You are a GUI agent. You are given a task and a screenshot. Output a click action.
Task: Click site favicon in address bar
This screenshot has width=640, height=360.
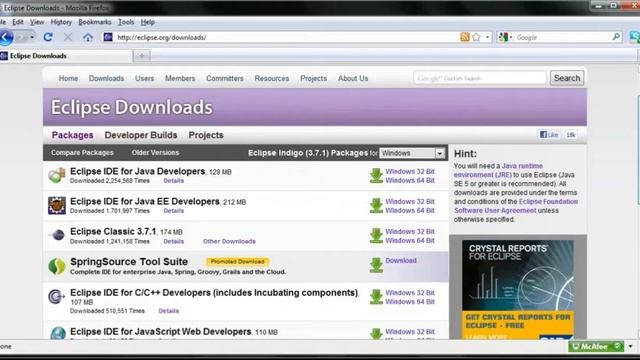pyautogui.click(x=108, y=37)
